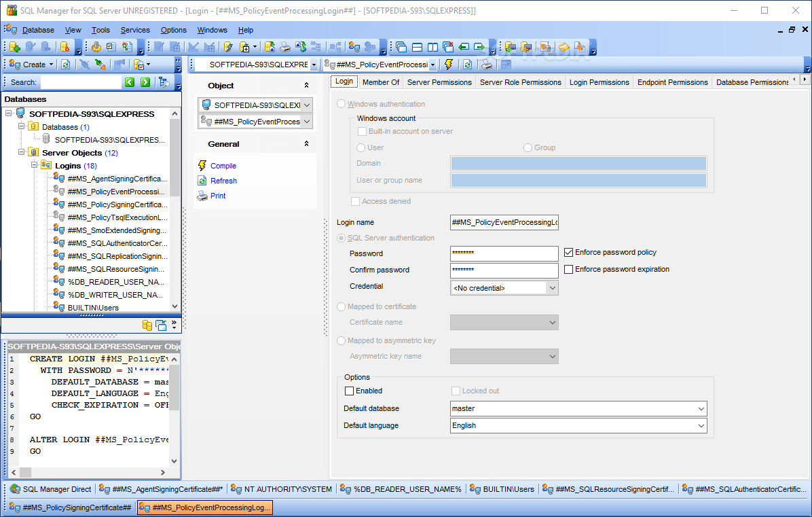This screenshot has width=812, height=517.
Task: Click the green back navigation arrow icon
Action: (462, 46)
